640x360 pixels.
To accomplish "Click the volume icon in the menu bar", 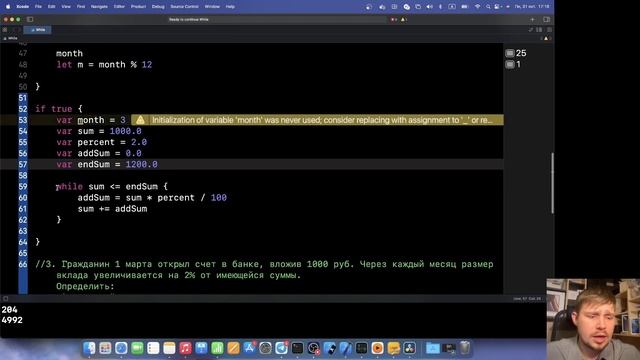I will [429, 7].
